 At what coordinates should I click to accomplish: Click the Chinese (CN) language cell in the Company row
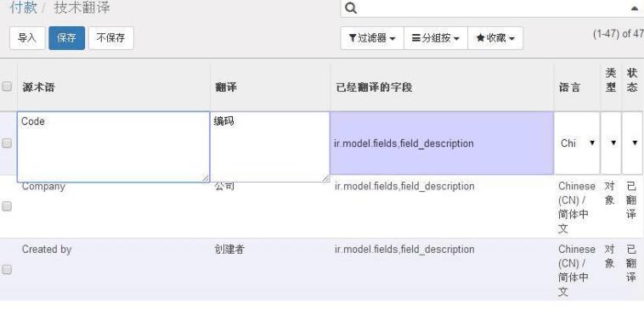[x=577, y=207]
